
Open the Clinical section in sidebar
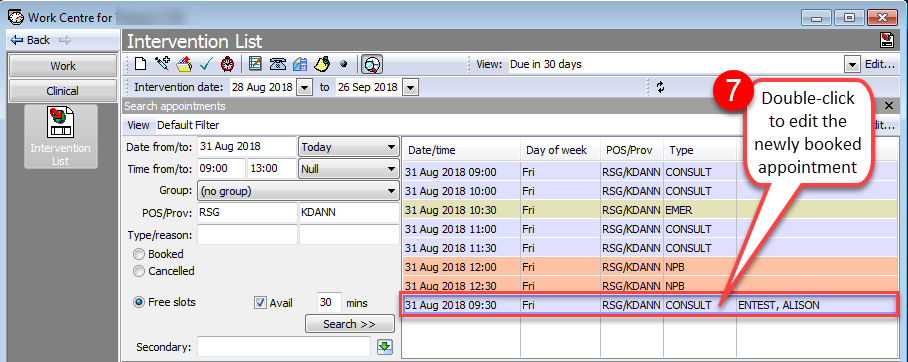point(63,91)
